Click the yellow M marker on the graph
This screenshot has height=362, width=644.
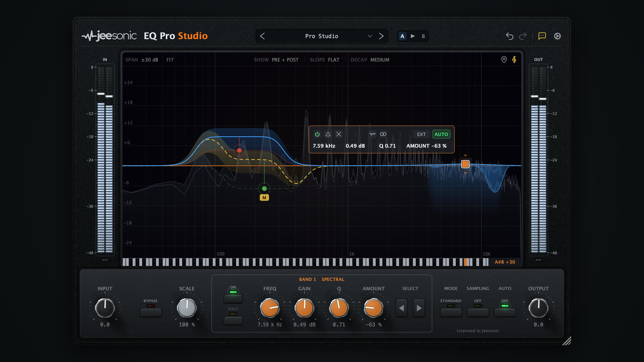click(264, 198)
